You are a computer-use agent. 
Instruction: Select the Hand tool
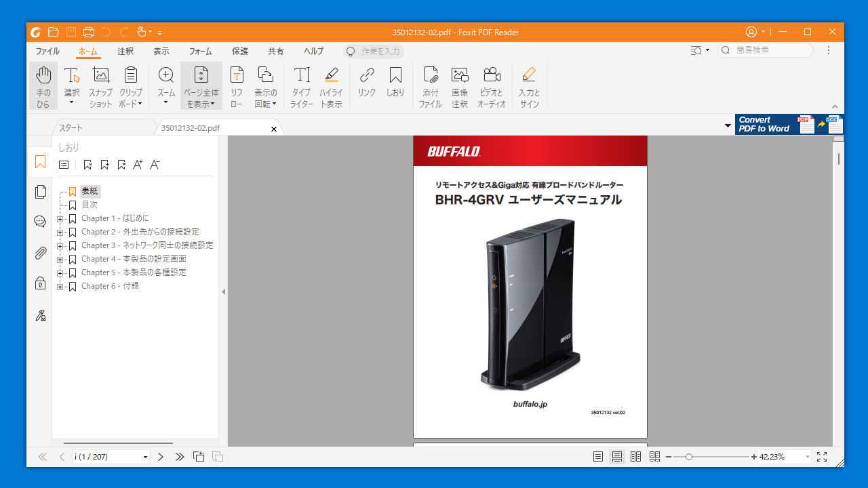pos(43,87)
